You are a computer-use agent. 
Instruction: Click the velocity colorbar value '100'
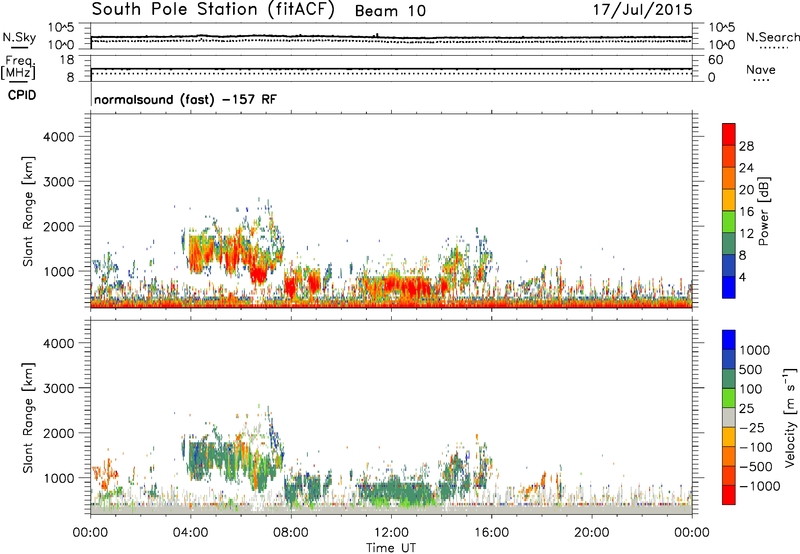point(751,389)
